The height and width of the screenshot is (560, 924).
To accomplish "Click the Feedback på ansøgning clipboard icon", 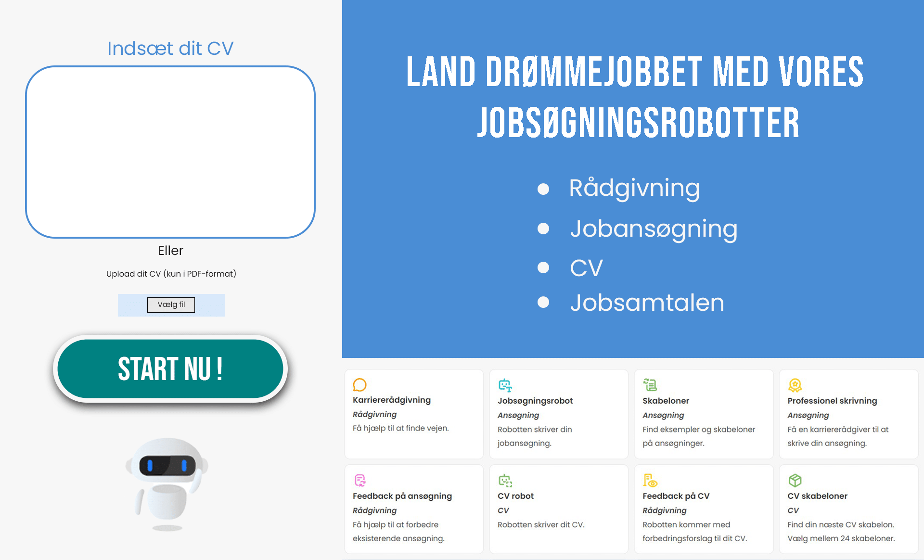I will [360, 480].
